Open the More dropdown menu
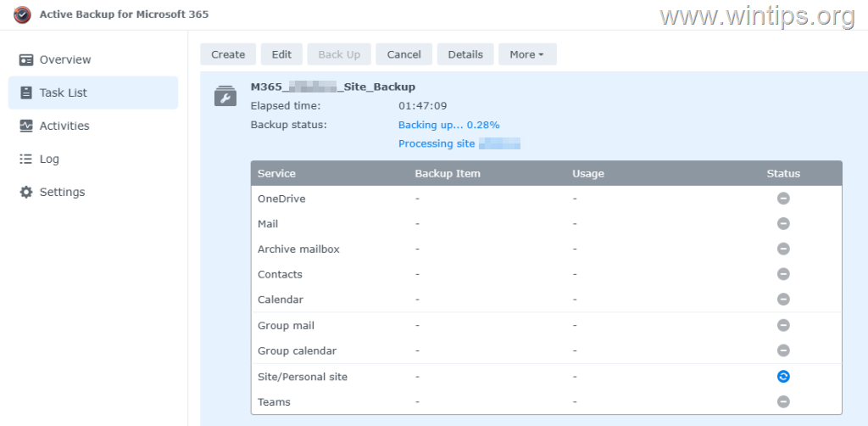The height and width of the screenshot is (426, 868). (x=526, y=54)
